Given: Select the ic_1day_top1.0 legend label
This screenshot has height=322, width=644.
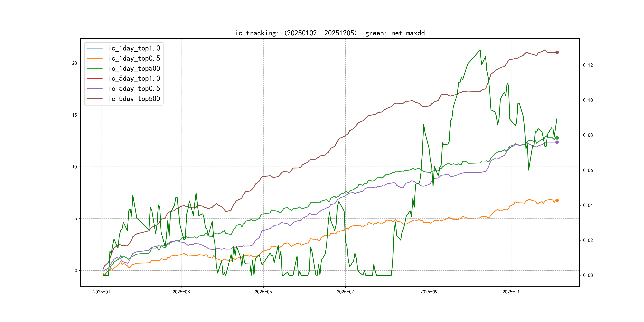Looking at the screenshot, I should [134, 48].
